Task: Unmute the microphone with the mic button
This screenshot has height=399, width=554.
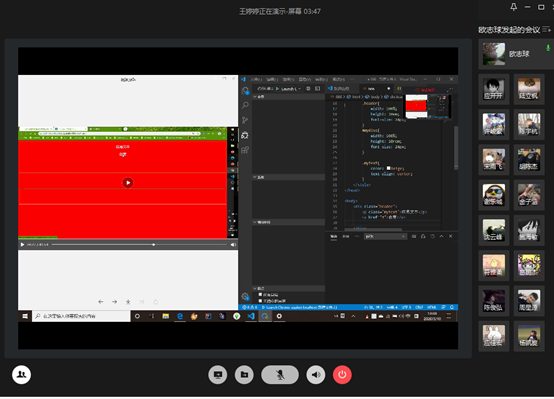Action: (x=280, y=375)
